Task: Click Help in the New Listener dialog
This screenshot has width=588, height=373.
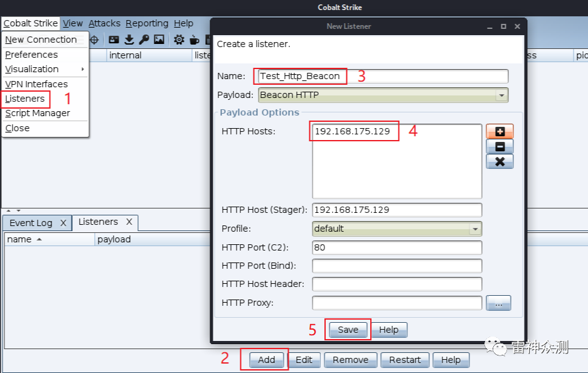Action: pos(389,330)
